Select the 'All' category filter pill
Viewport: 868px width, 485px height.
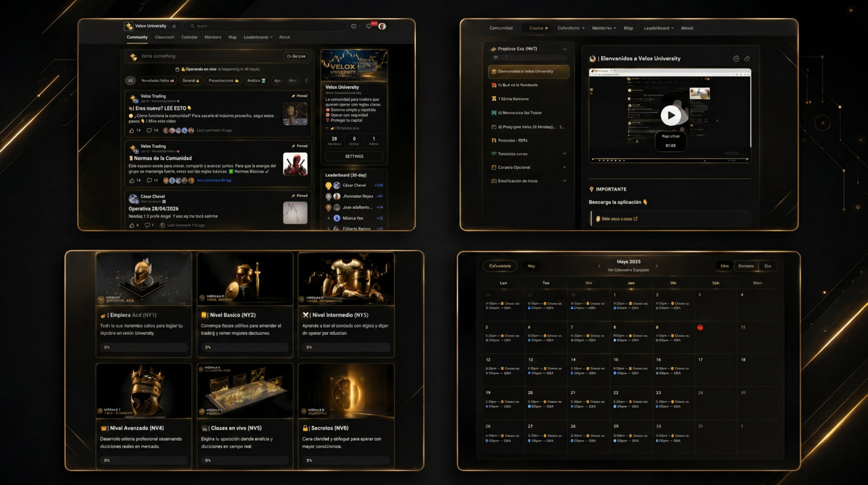[x=130, y=80]
